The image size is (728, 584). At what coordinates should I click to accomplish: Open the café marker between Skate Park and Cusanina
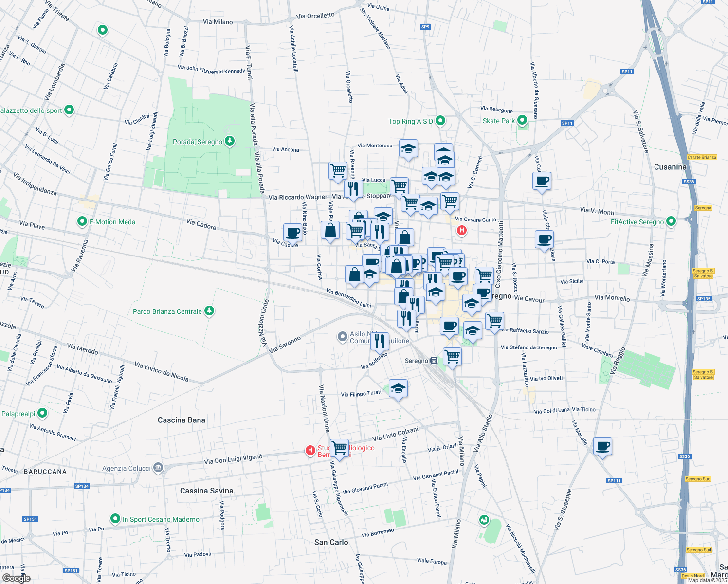point(542,182)
